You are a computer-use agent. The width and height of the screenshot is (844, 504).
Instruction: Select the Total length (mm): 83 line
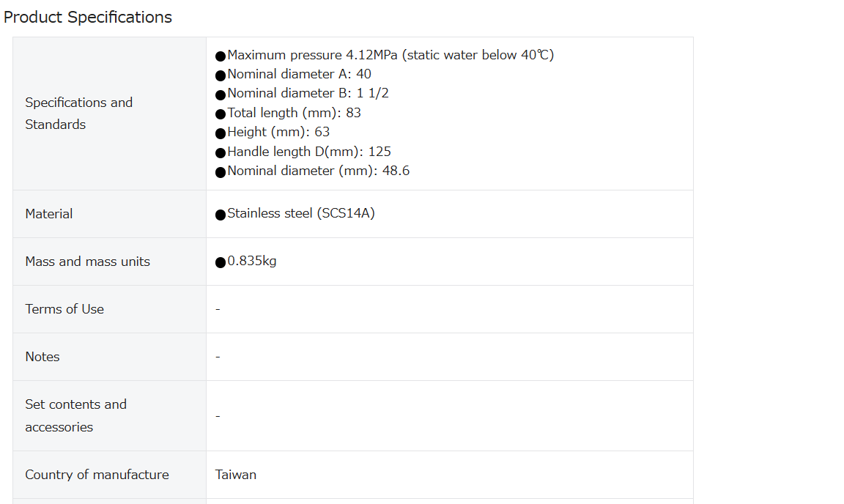(288, 113)
